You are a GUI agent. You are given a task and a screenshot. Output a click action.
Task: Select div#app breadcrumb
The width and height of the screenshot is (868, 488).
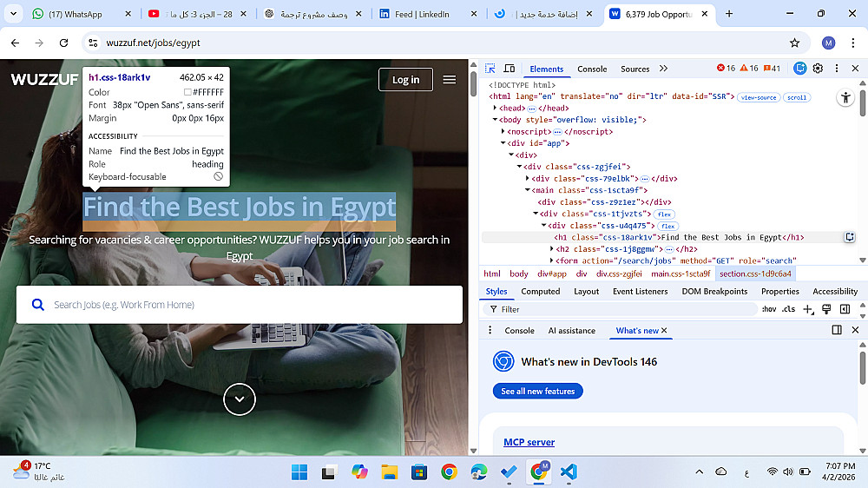551,274
